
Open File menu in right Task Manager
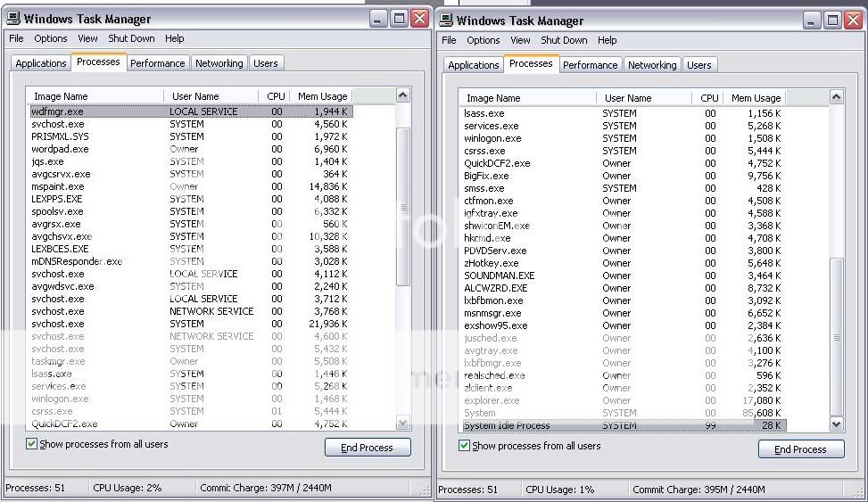449,40
